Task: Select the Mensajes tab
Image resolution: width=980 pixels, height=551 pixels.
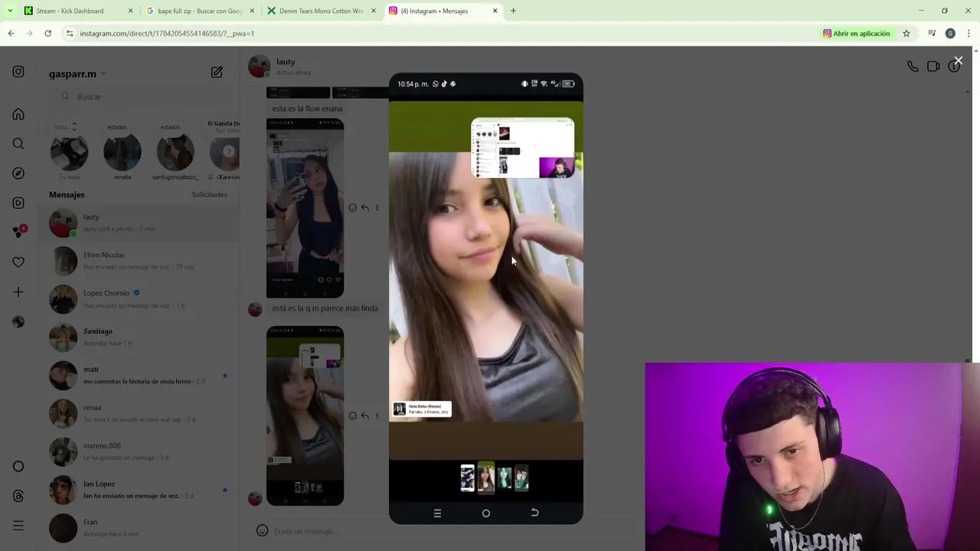Action: pos(67,194)
